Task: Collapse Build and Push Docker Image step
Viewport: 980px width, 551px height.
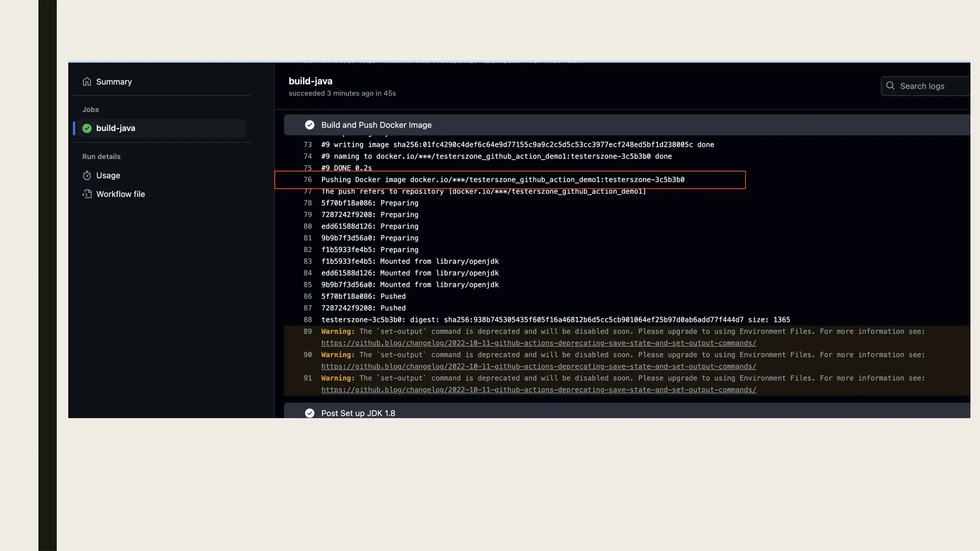Action: click(x=376, y=125)
